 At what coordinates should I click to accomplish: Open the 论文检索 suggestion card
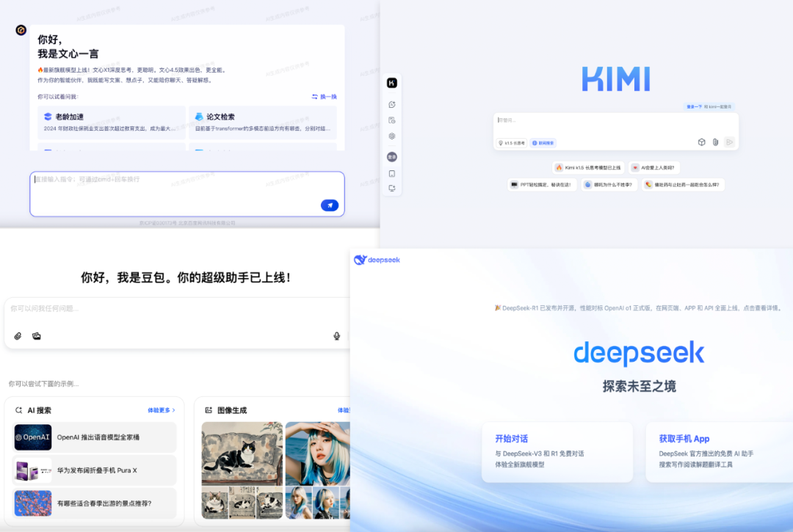(262, 123)
